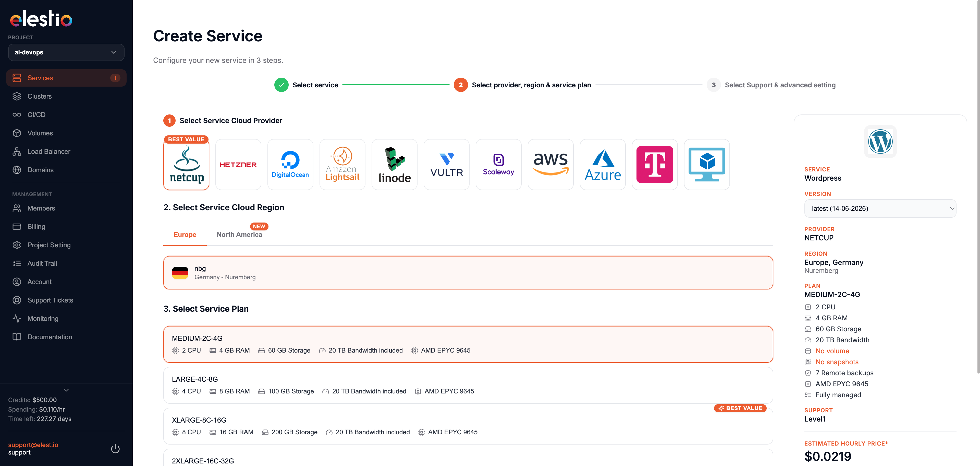This screenshot has width=980, height=466.
Task: Open the ai-devops project dropdown
Action: tap(66, 52)
